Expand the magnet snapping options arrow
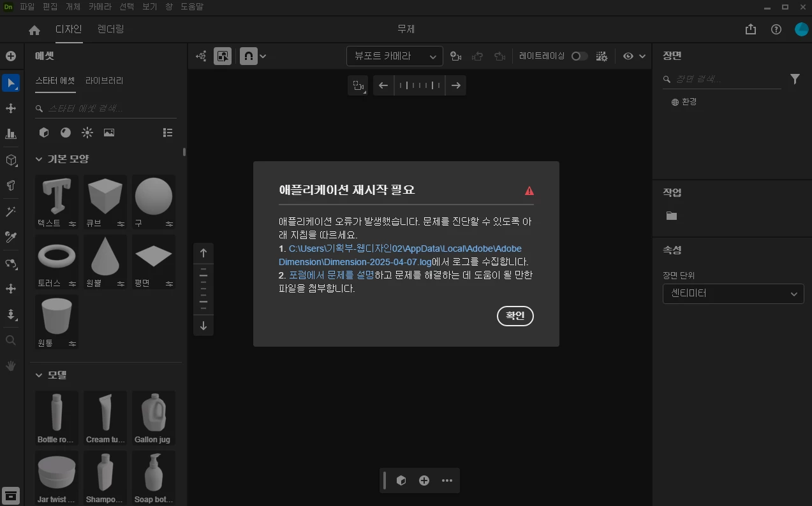 263,56
